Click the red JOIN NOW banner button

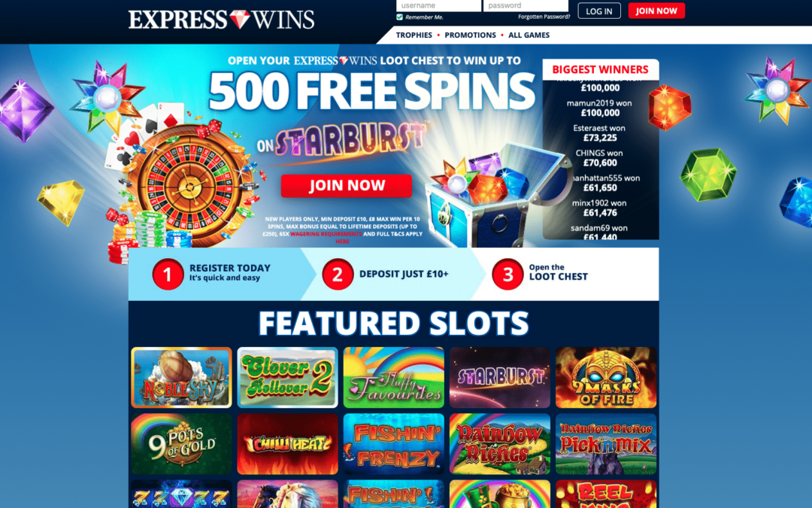(347, 186)
